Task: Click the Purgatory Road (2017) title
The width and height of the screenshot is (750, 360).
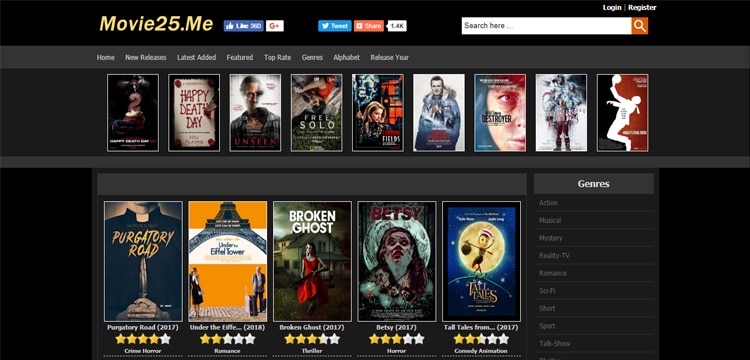Action: 143,327
